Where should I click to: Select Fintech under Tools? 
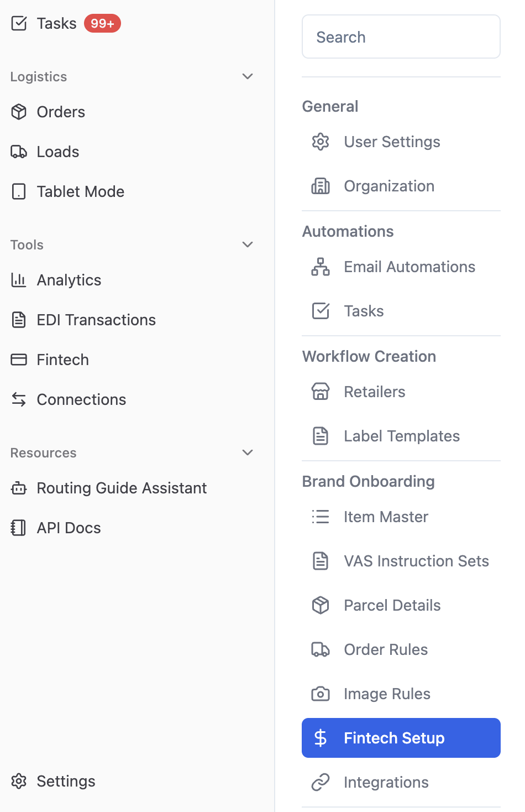pyautogui.click(x=63, y=360)
